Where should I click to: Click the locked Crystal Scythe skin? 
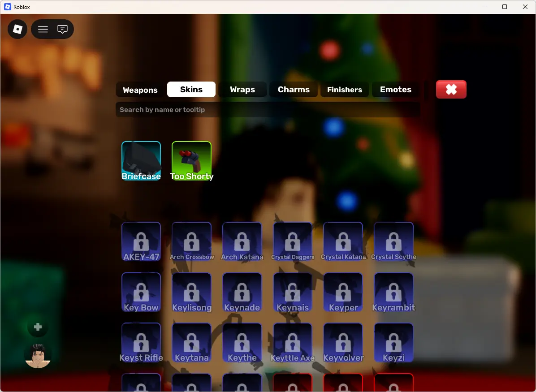pyautogui.click(x=393, y=241)
